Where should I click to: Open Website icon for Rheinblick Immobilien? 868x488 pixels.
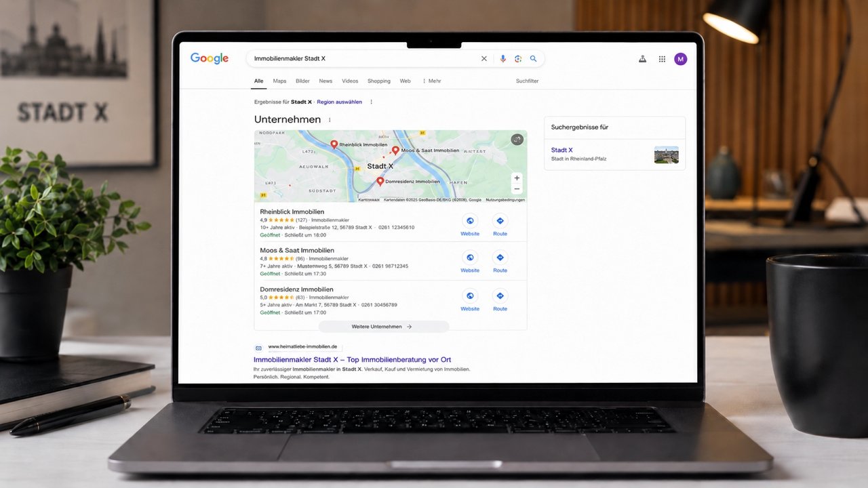pos(470,221)
